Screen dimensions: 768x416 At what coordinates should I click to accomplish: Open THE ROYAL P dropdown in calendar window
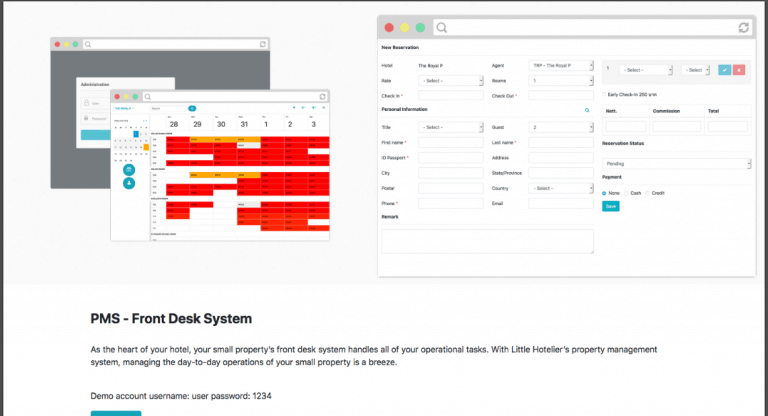coord(124,108)
